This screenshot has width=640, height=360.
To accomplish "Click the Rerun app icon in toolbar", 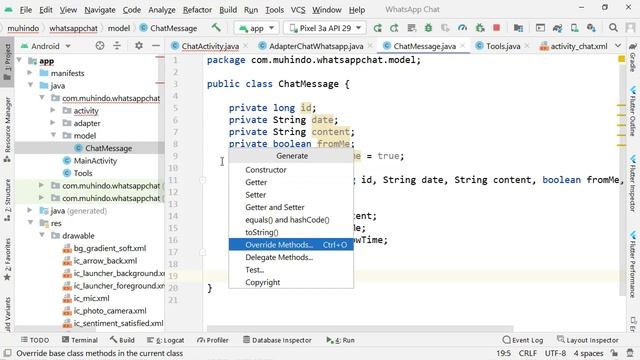I will [378, 28].
